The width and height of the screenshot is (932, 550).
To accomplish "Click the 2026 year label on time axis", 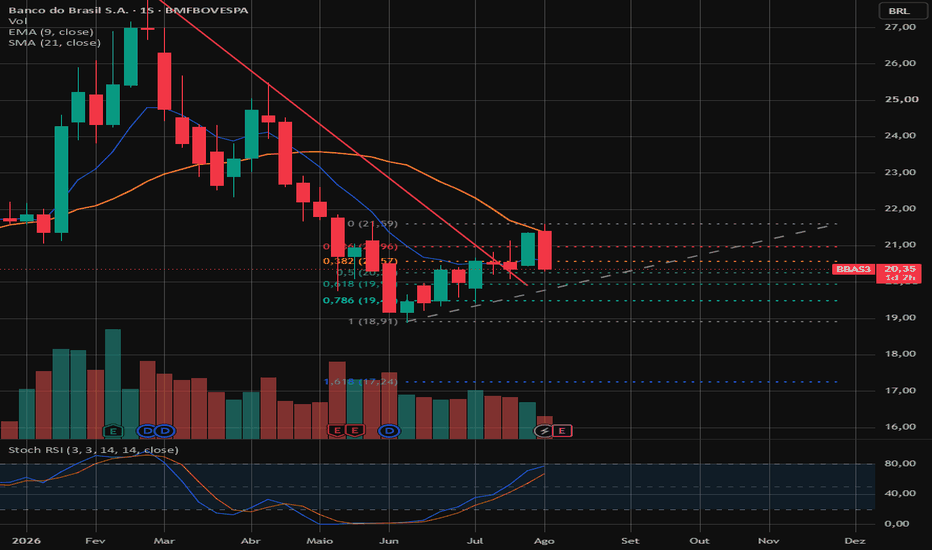I will [26, 540].
